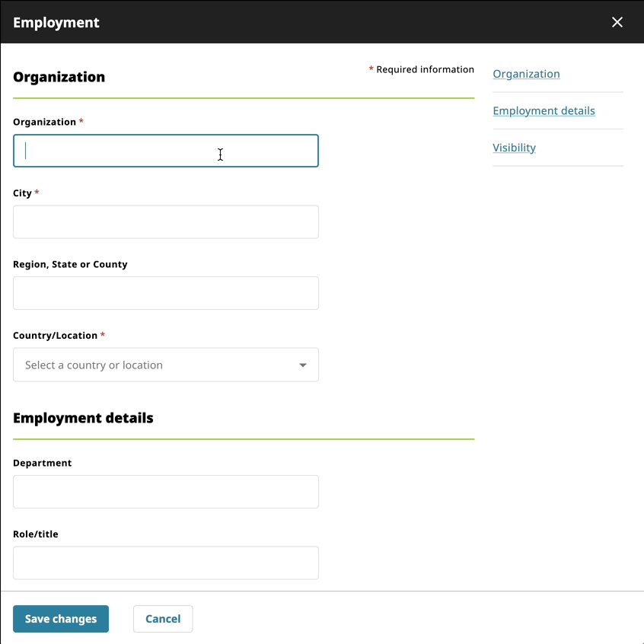Click the Employment dialog title

(x=56, y=22)
